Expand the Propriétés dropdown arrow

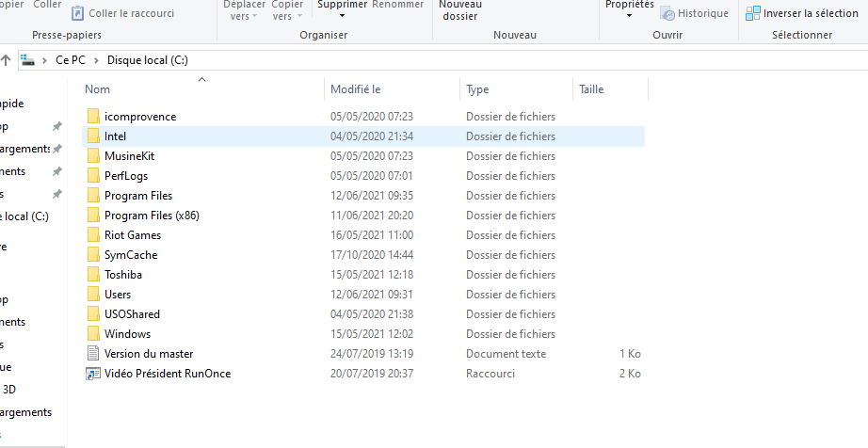click(x=629, y=16)
